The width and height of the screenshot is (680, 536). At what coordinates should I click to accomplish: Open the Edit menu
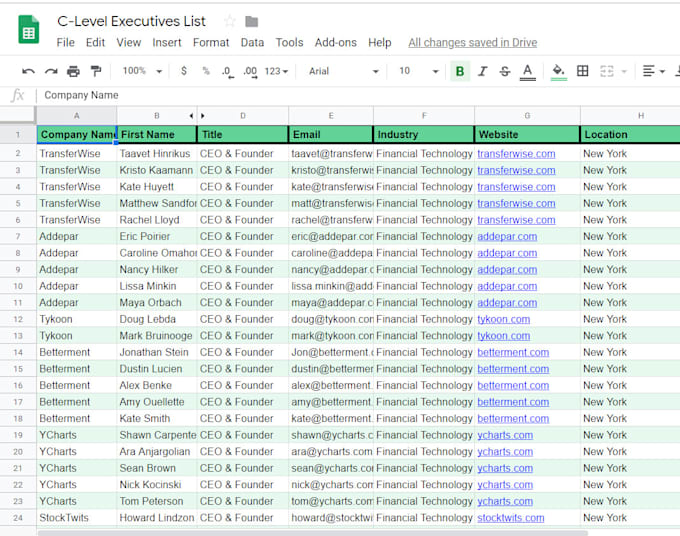tap(95, 42)
